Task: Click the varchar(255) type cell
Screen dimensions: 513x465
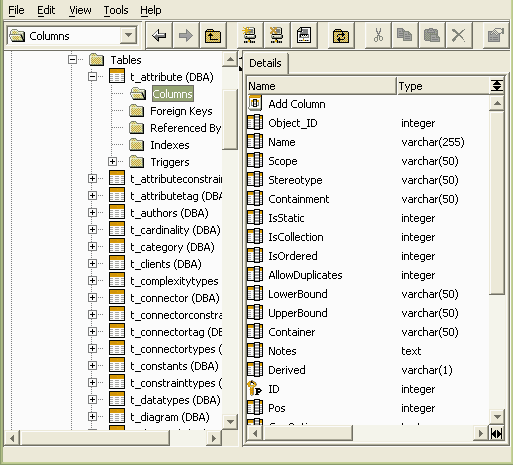Action: 433,142
